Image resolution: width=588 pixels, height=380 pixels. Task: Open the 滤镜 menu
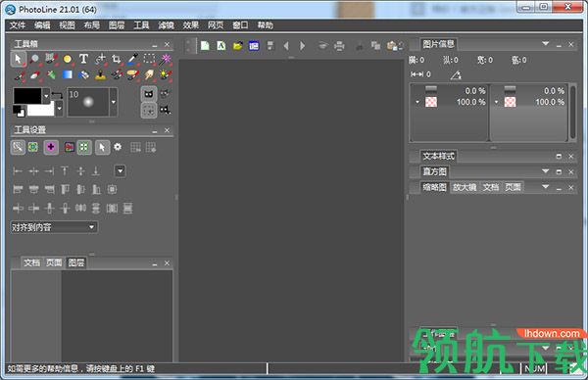(x=166, y=25)
